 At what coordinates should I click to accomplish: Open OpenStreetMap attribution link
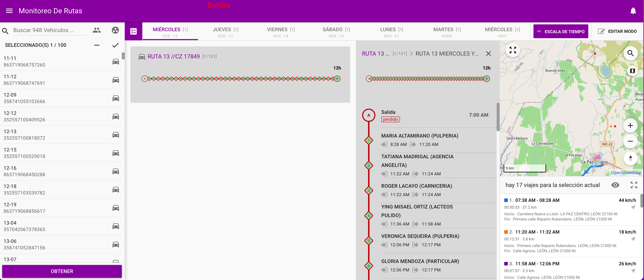click(x=626, y=173)
